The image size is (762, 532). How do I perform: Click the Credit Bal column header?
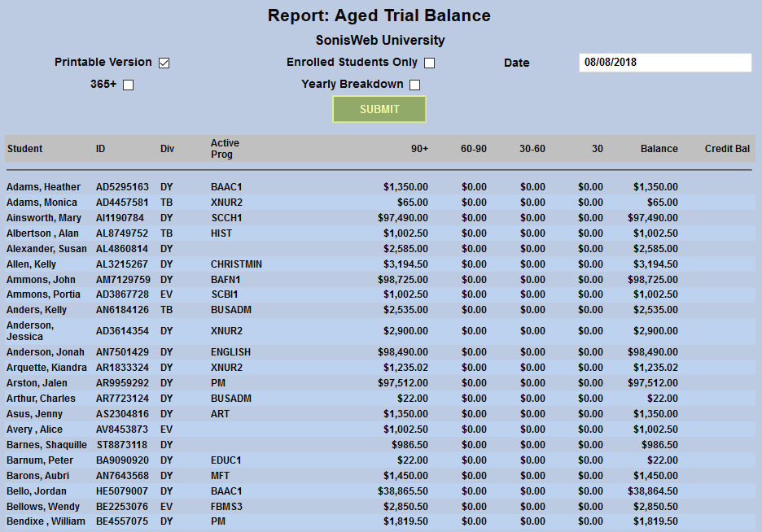coord(724,148)
